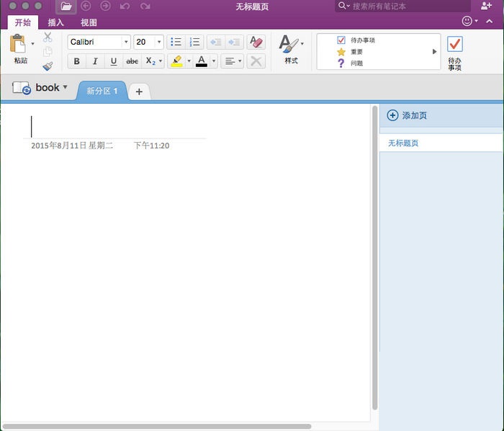Select the 无标题页 page in list
Screen dimensions: 504x431
pos(441,143)
